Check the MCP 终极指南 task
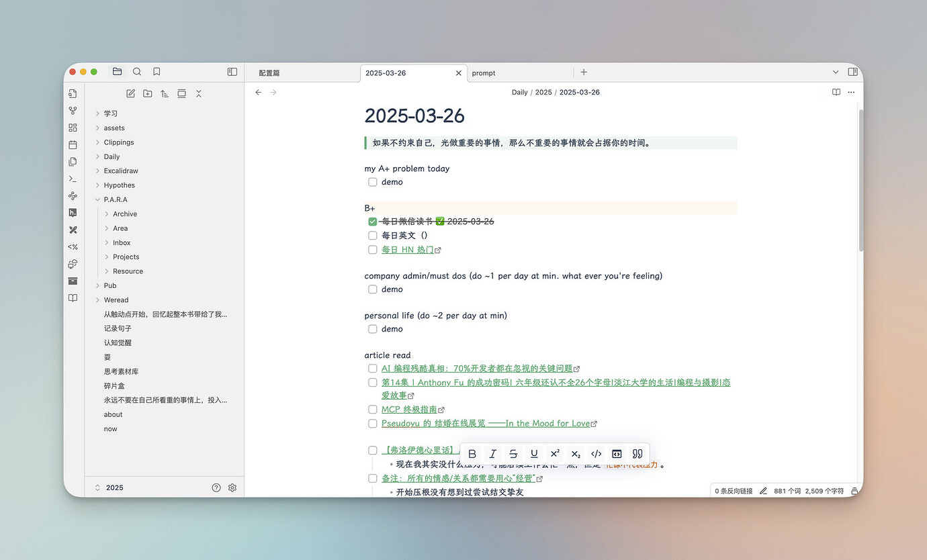Image resolution: width=927 pixels, height=560 pixels. (373, 410)
